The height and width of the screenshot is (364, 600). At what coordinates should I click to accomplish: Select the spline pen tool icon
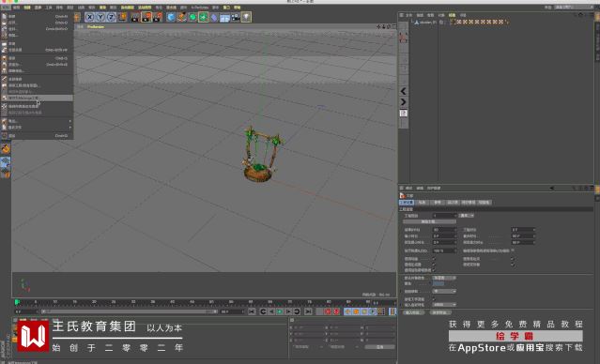(x=182, y=17)
